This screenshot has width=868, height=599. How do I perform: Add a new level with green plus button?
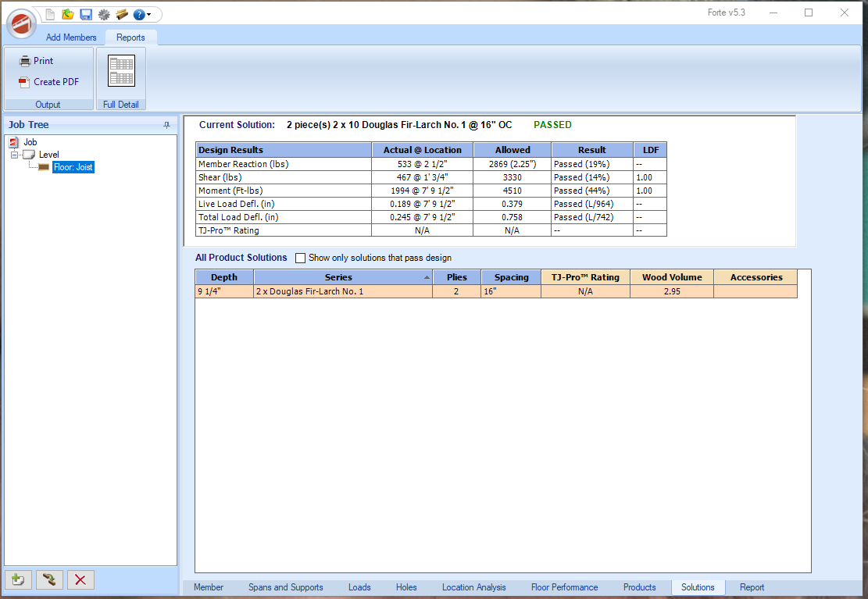click(18, 579)
